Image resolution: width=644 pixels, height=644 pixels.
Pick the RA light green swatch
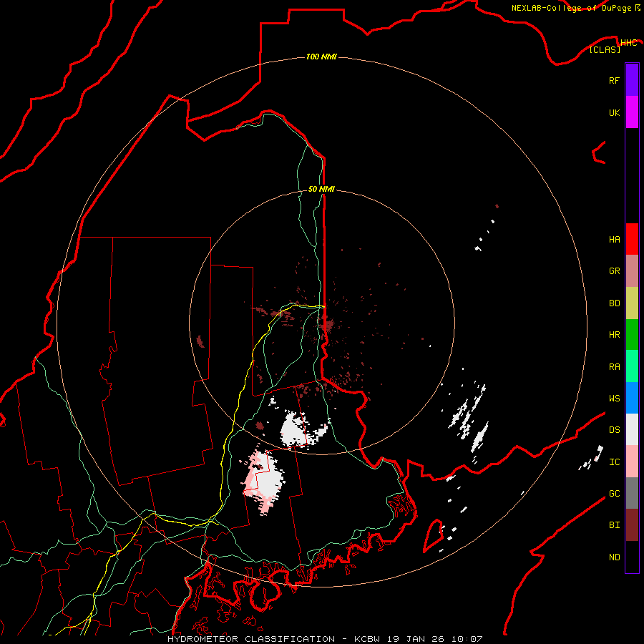(632, 366)
